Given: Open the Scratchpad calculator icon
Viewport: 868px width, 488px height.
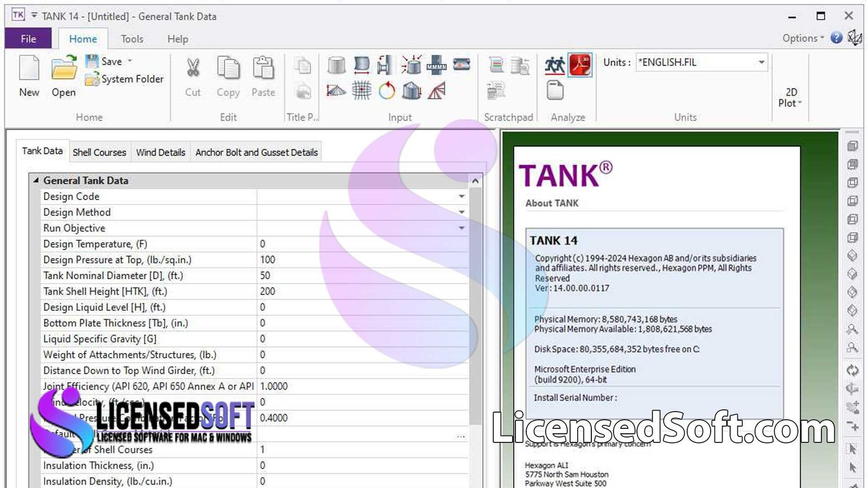Looking at the screenshot, I should (496, 91).
